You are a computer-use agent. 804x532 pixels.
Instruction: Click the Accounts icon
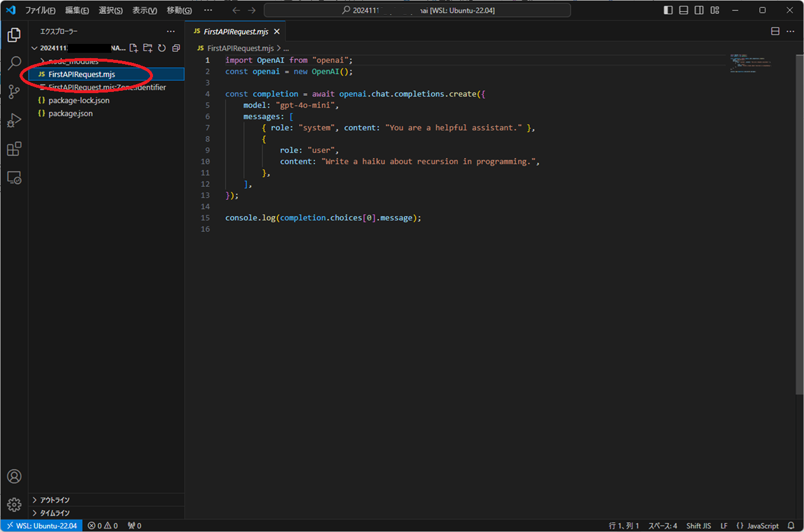tap(14, 476)
